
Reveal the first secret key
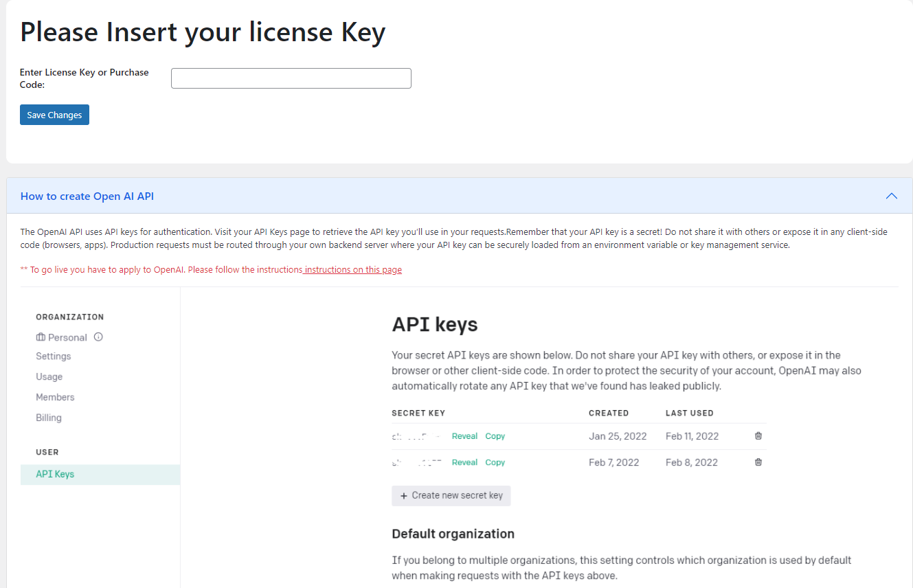coord(464,436)
